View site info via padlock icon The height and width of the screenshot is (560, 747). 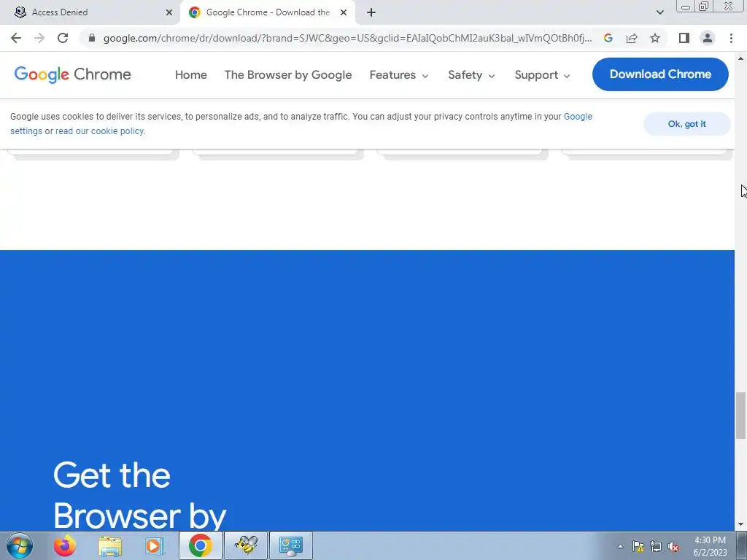coord(92,38)
